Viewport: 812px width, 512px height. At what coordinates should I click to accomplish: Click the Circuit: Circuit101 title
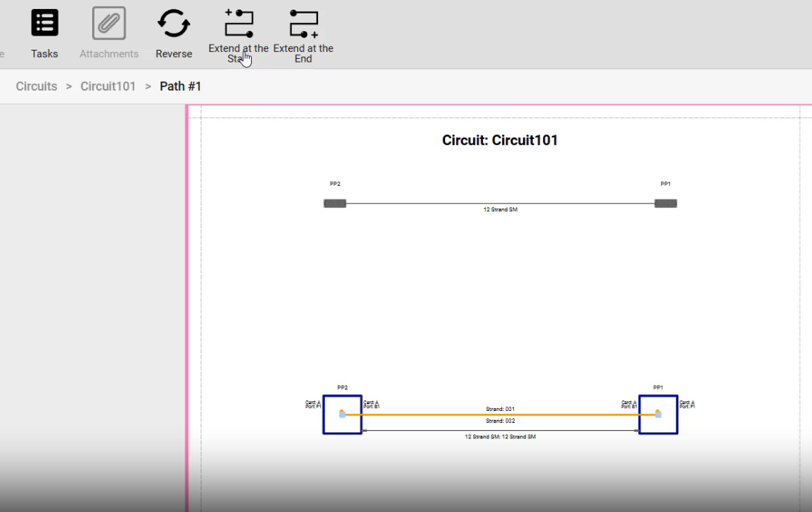click(500, 140)
